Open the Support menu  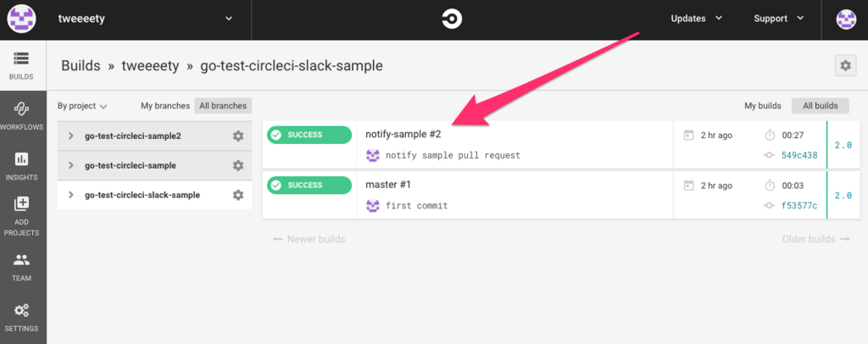click(779, 19)
